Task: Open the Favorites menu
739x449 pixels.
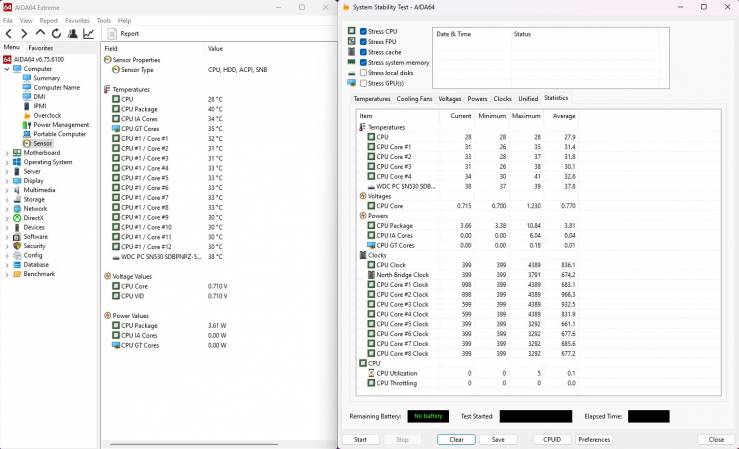Action: point(77,21)
